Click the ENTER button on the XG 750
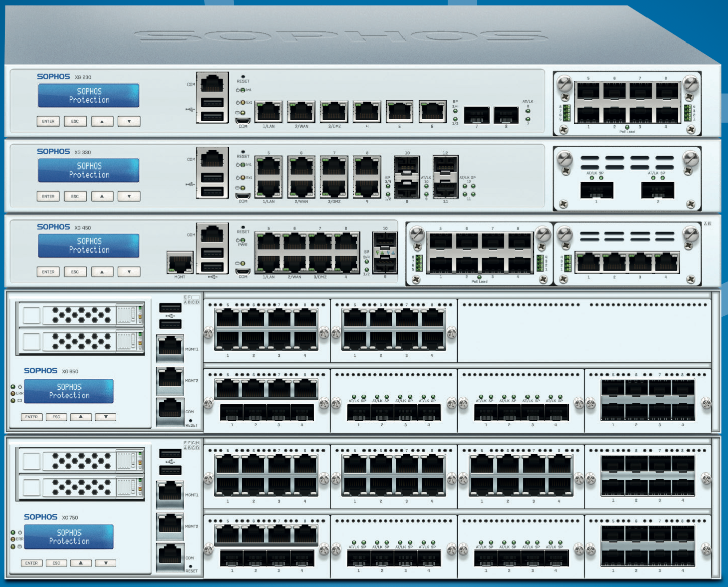This screenshot has width=728, height=587. coord(31,563)
